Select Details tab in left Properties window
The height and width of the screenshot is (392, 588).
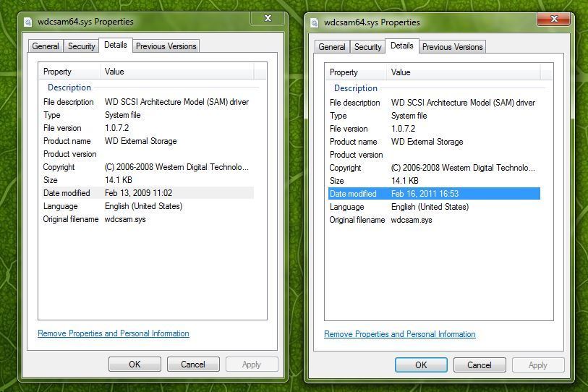coord(116,45)
